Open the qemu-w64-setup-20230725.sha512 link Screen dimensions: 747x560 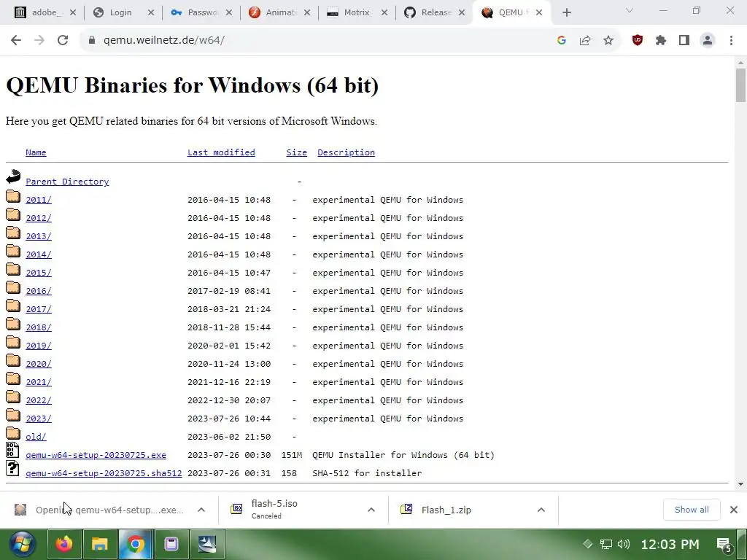104,473
